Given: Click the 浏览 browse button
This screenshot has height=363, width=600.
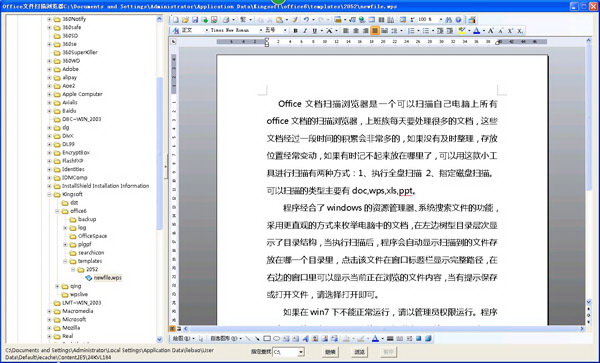Looking at the screenshot, I should 359,352.
